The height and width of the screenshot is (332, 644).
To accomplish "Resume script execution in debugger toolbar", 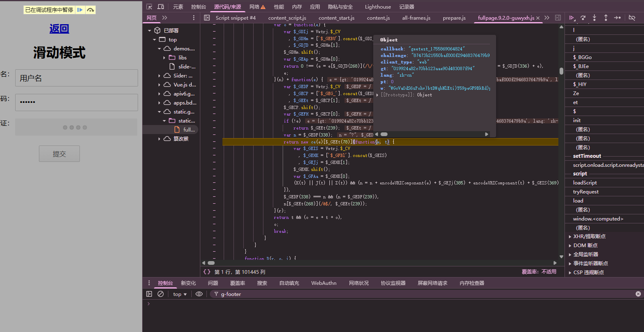I will coord(571,18).
